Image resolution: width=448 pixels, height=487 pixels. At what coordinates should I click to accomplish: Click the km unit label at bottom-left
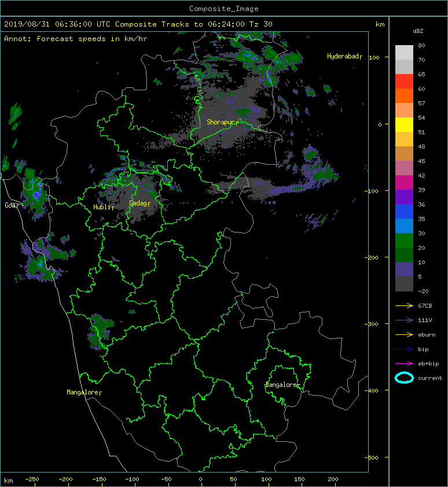coord(9,481)
